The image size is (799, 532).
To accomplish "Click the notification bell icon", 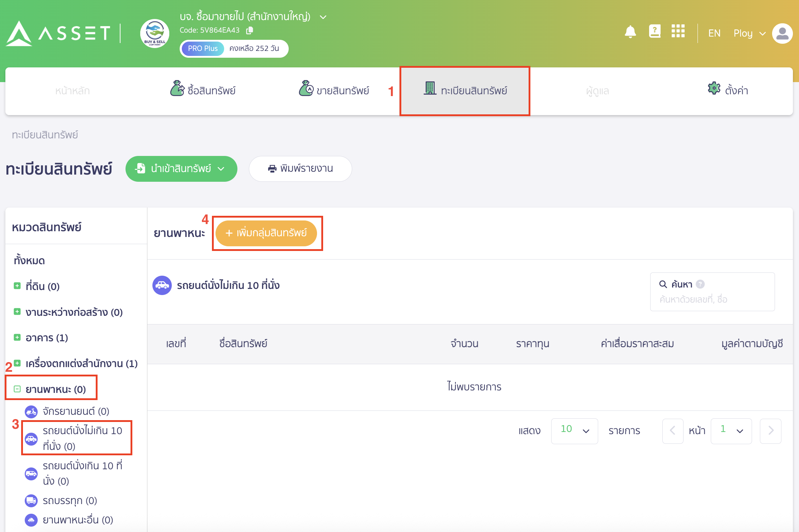I will pyautogui.click(x=630, y=32).
